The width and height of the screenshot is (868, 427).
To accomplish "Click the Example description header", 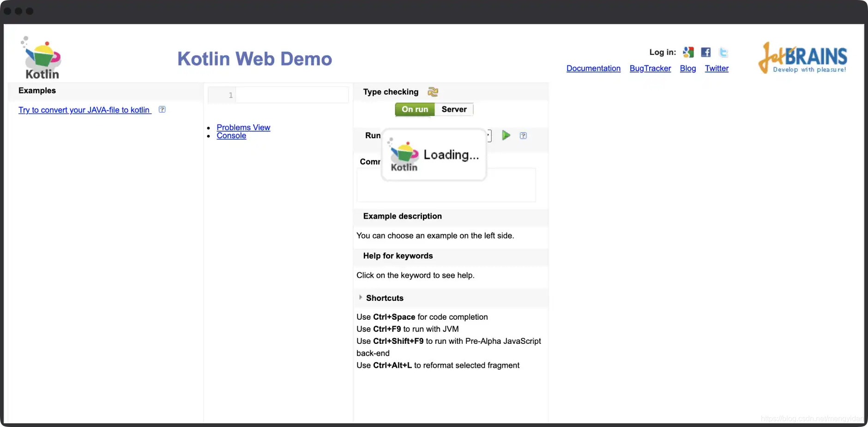I will click(x=402, y=216).
